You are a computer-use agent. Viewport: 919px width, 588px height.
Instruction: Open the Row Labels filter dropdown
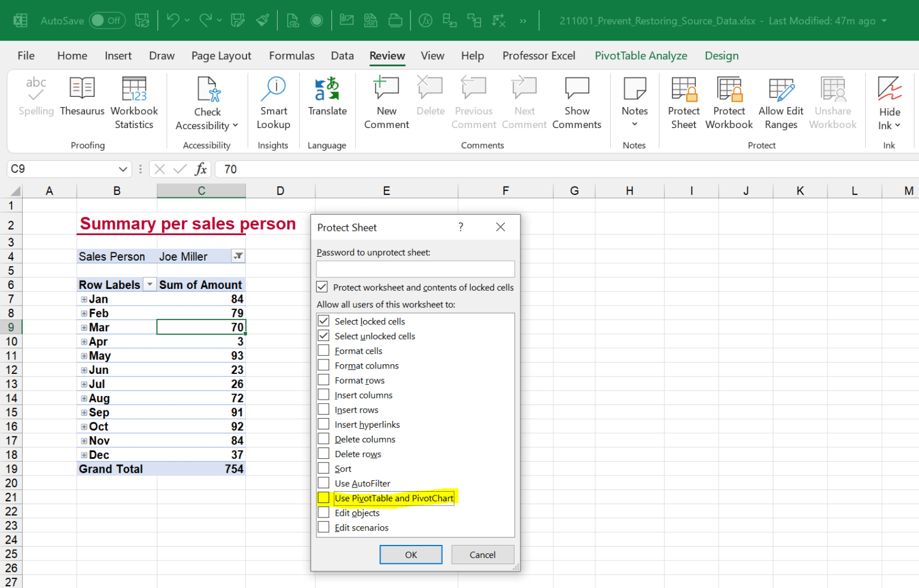(x=150, y=285)
